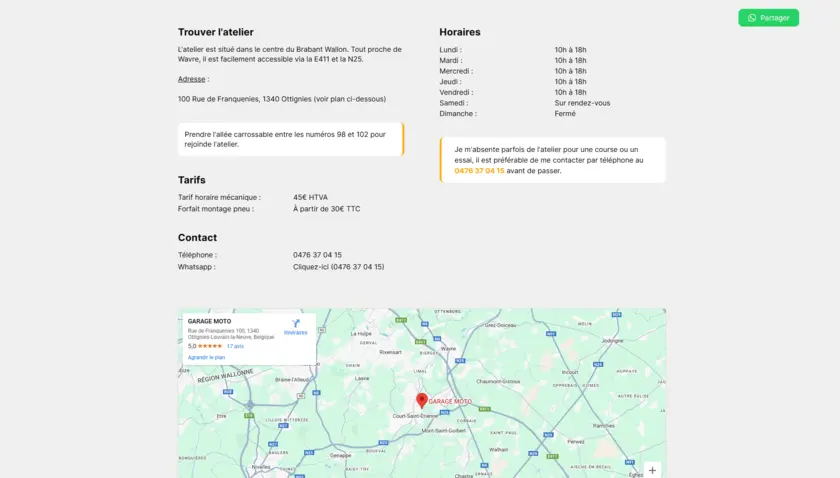Viewport: 840px width, 478px height.
Task: Click the green Partager WhatsApp button
Action: [x=768, y=18]
